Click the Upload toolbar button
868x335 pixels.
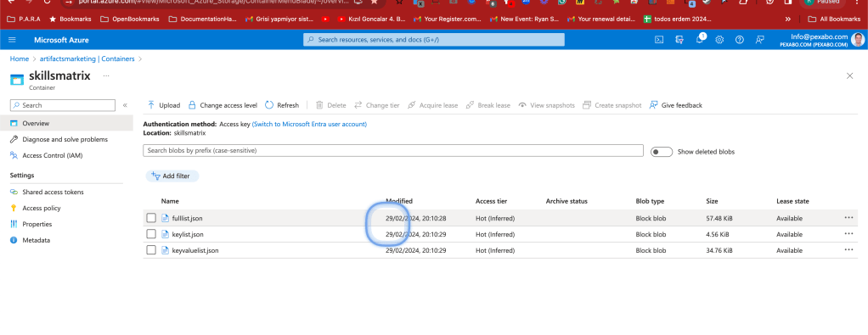(x=163, y=105)
